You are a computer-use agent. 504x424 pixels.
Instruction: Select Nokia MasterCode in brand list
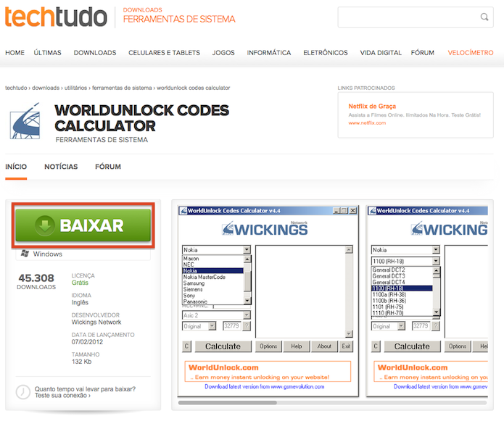(205, 277)
